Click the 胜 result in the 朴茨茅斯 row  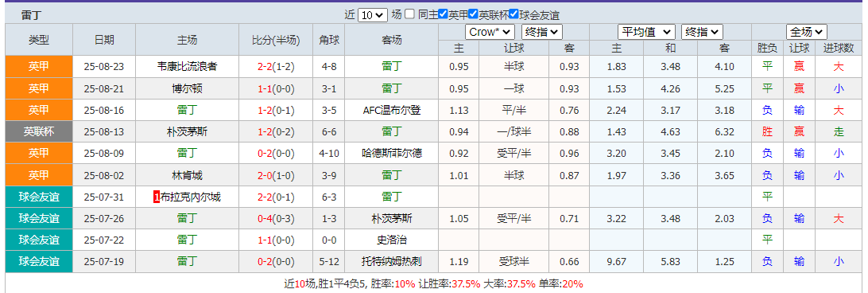(x=767, y=132)
